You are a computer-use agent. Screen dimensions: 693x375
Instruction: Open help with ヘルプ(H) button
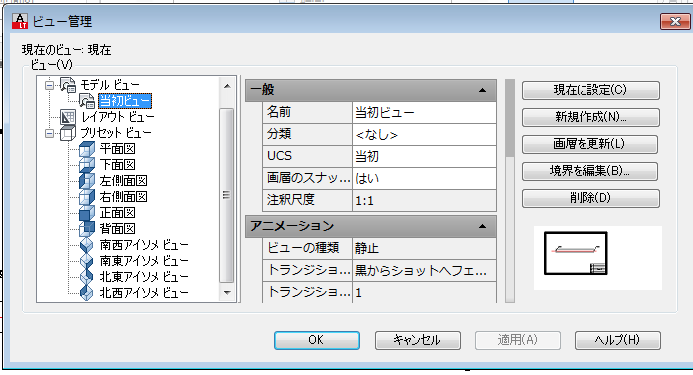pos(617,340)
